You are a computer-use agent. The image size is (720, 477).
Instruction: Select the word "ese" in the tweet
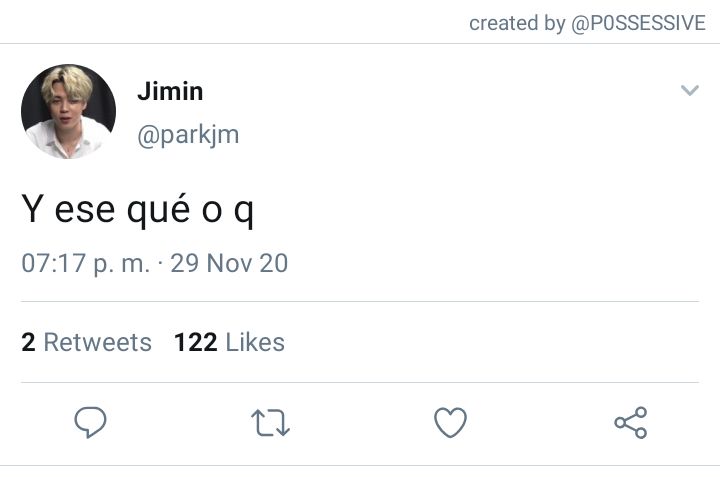pyautogui.click(x=85, y=210)
